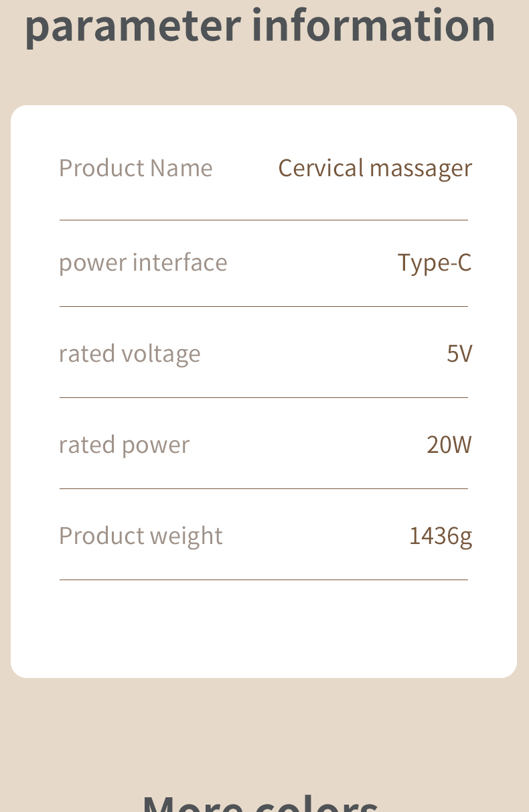Viewport: 529px width, 812px height.
Task: Select the "Product Name" label
Action: pyautogui.click(x=135, y=167)
